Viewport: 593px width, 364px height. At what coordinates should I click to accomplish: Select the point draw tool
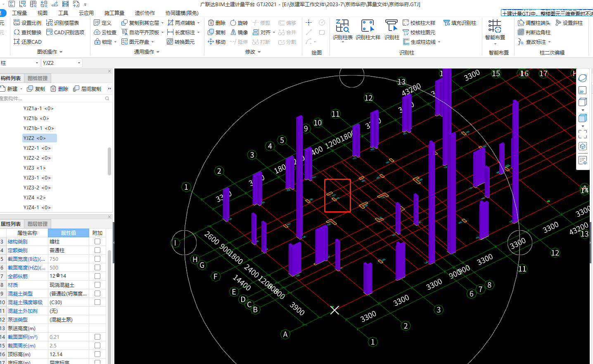tap(308, 23)
